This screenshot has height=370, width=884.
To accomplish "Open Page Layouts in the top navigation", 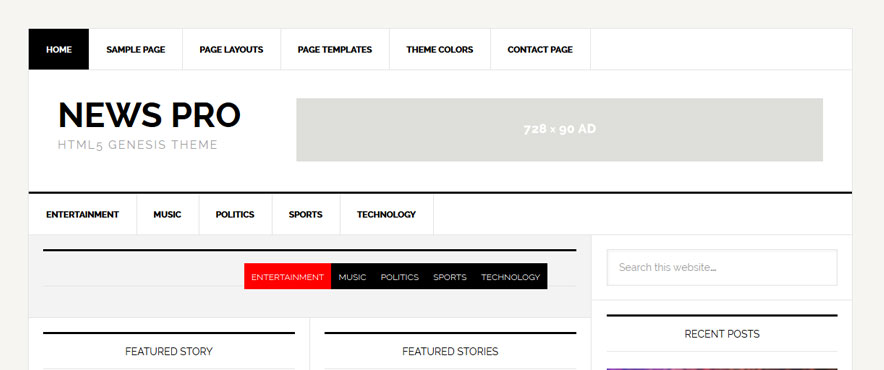I will tap(231, 50).
